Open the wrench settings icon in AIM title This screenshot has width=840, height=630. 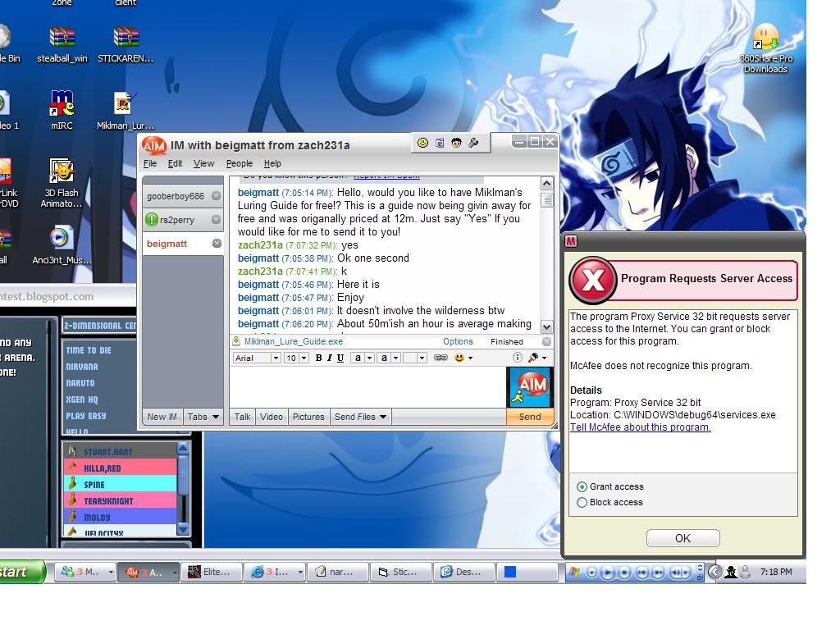(473, 143)
